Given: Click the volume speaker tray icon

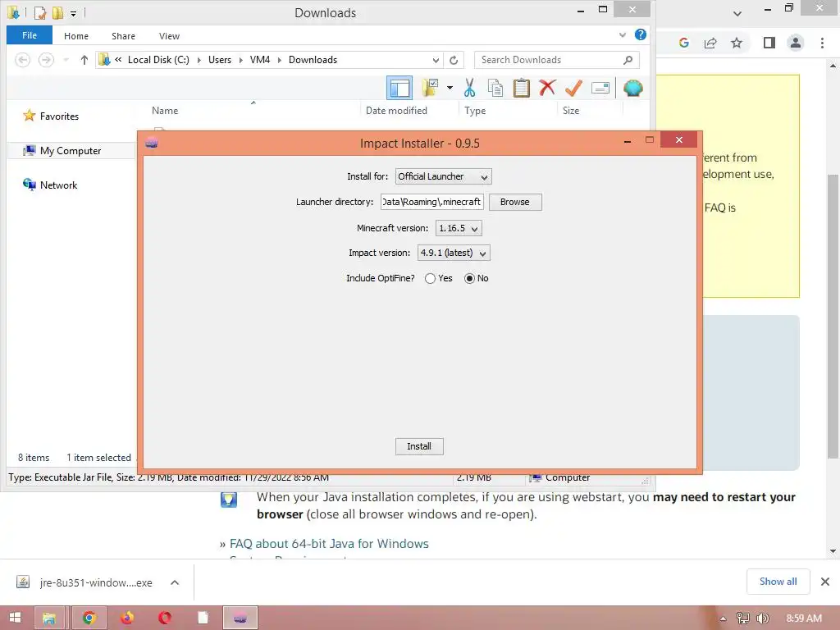Looking at the screenshot, I should click(x=762, y=619).
